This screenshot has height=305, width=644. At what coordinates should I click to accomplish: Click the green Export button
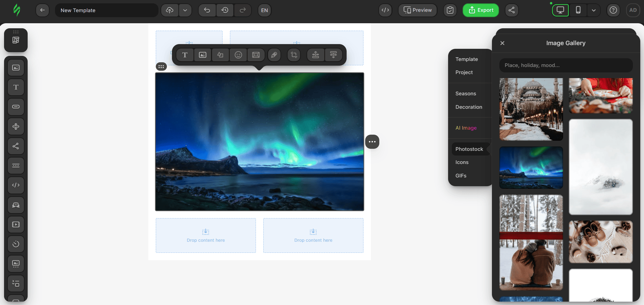click(x=481, y=10)
